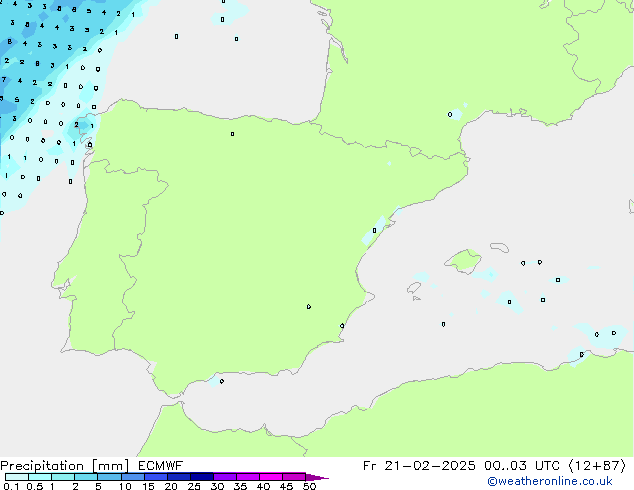Click the 'Fr 21-02-2025 00..03 UTC' date text
The width and height of the screenshot is (634, 490).
click(461, 466)
